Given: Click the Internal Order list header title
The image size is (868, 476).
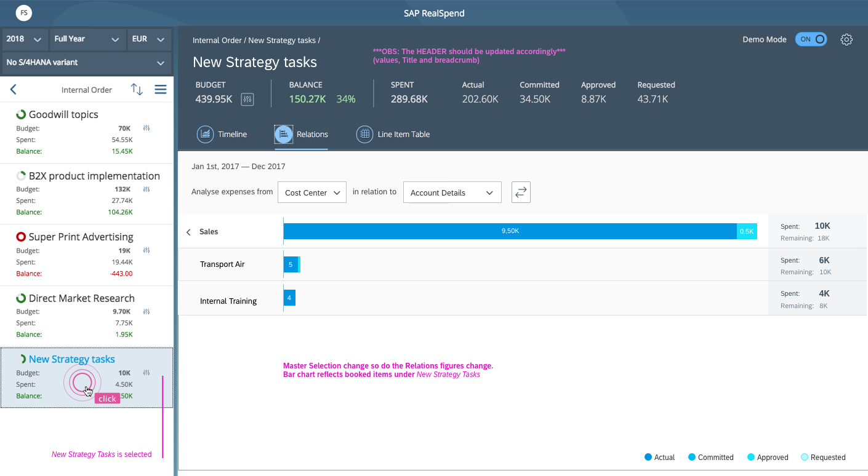Looking at the screenshot, I should pyautogui.click(x=87, y=90).
